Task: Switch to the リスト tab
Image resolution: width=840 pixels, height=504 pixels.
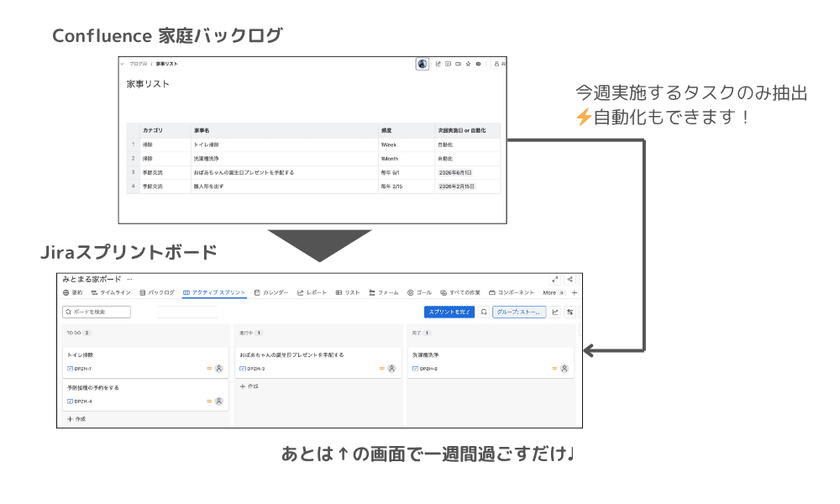Action: [348, 292]
